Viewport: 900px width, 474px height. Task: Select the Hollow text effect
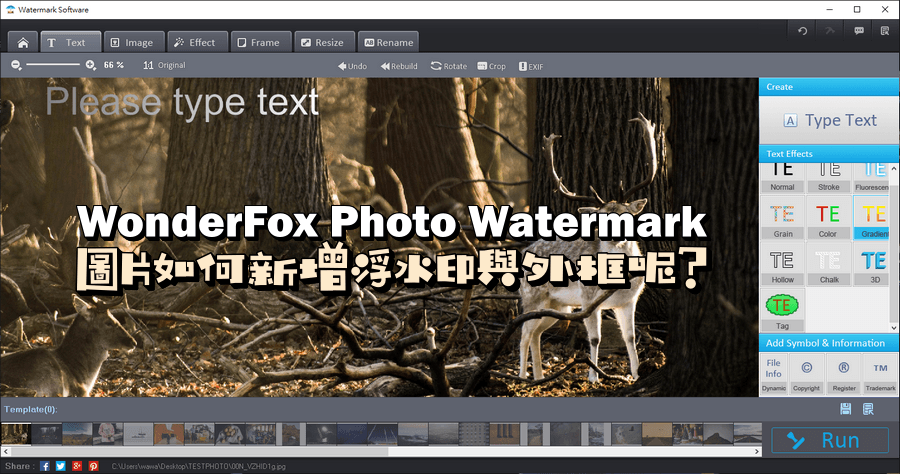pos(782,264)
